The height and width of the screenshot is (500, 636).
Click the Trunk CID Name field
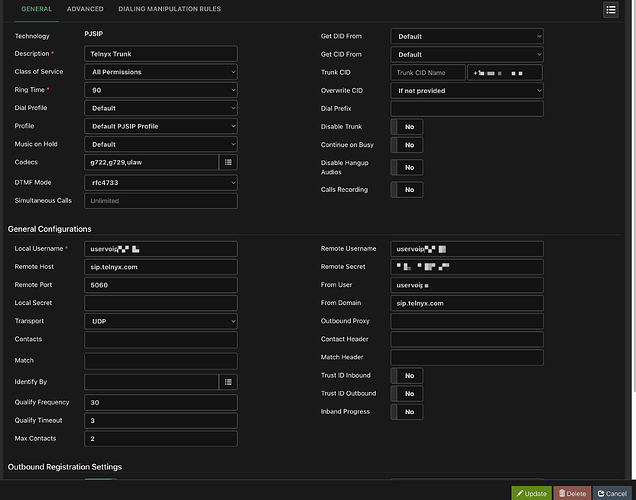[x=428, y=73]
